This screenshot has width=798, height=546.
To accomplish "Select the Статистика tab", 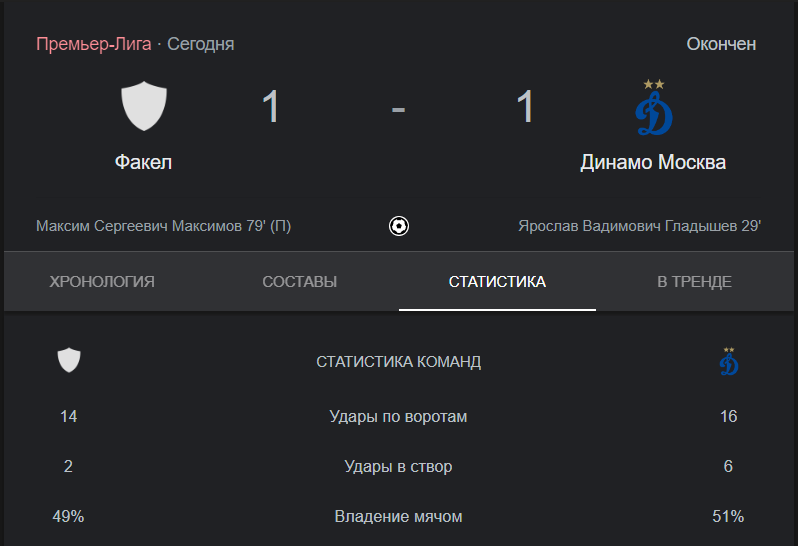I will [x=497, y=281].
